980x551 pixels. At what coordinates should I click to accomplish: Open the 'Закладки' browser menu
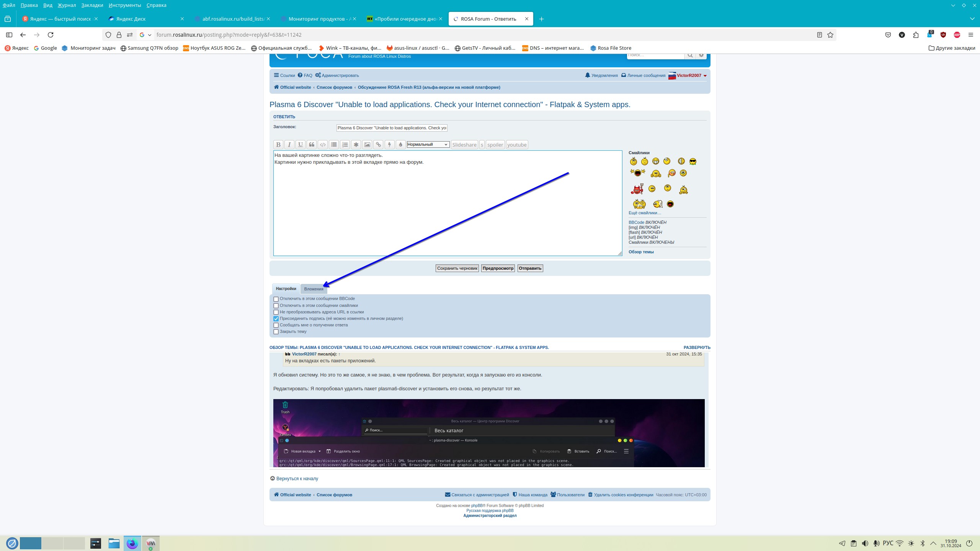[x=92, y=5]
